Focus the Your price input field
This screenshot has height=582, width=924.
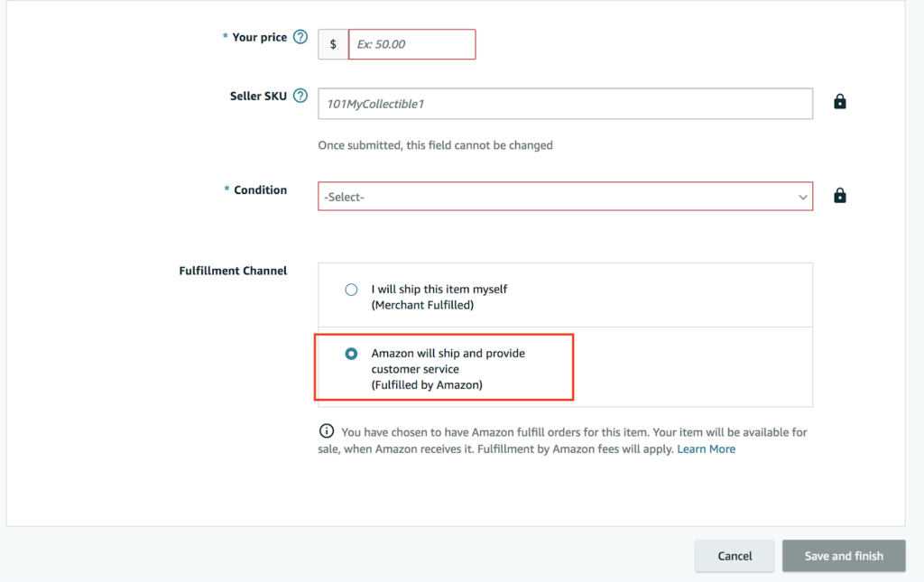click(x=411, y=44)
